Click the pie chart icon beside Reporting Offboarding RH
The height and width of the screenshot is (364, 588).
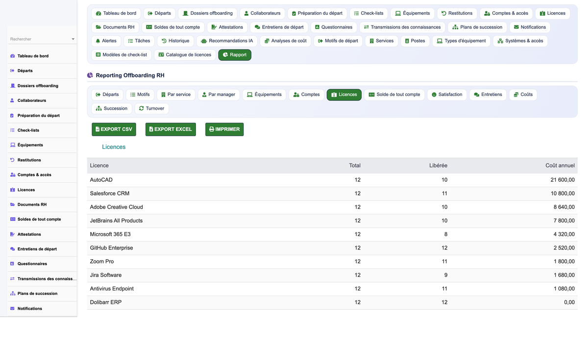click(90, 75)
